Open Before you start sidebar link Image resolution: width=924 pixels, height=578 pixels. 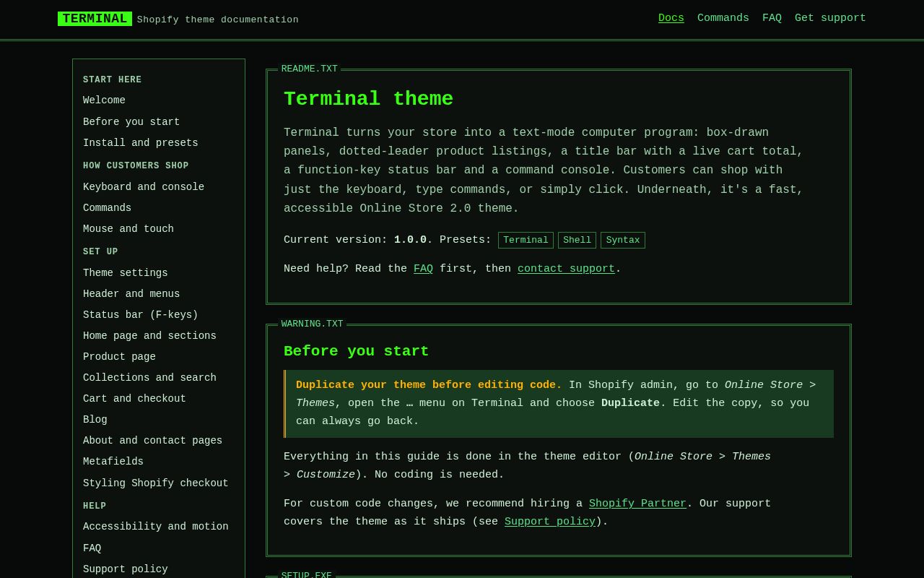click(x=131, y=122)
